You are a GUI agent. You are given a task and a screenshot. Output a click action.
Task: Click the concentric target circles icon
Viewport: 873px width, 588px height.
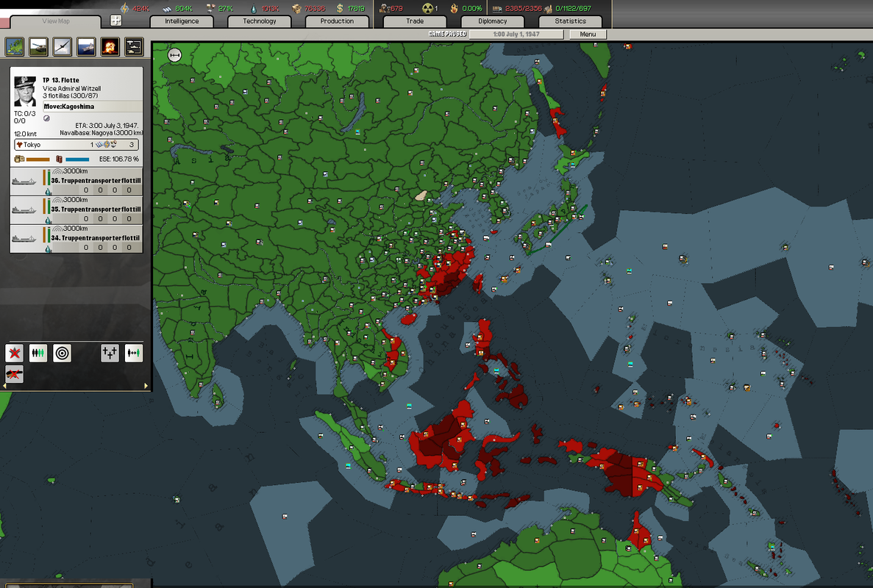[x=62, y=353]
